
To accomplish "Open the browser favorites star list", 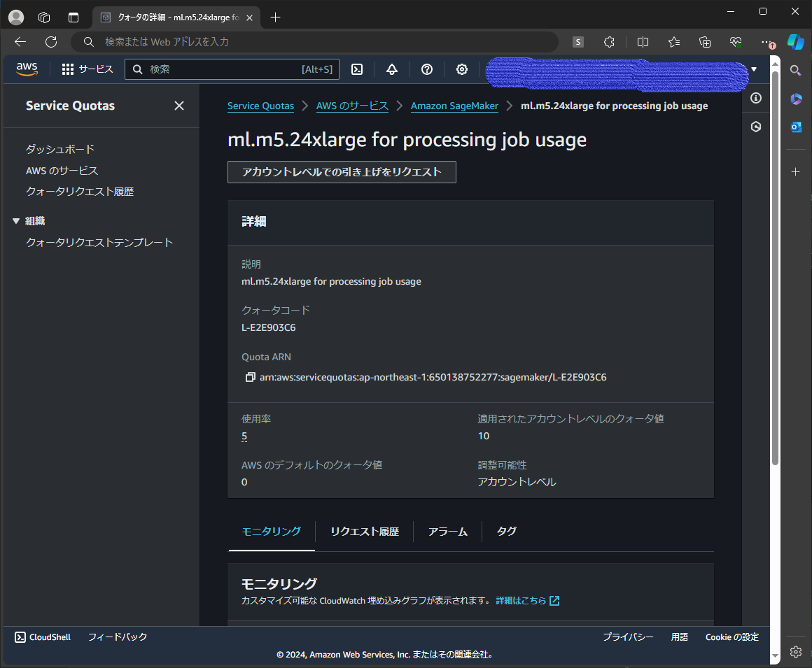I will pos(673,42).
